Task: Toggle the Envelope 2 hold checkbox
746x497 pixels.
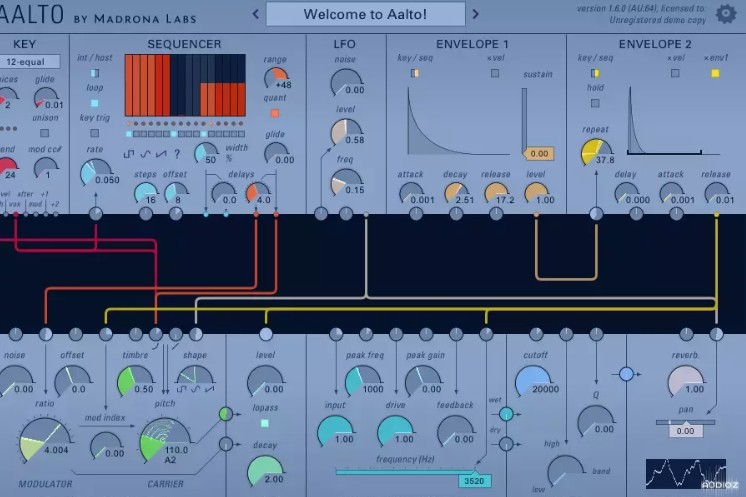Action: coord(596,103)
